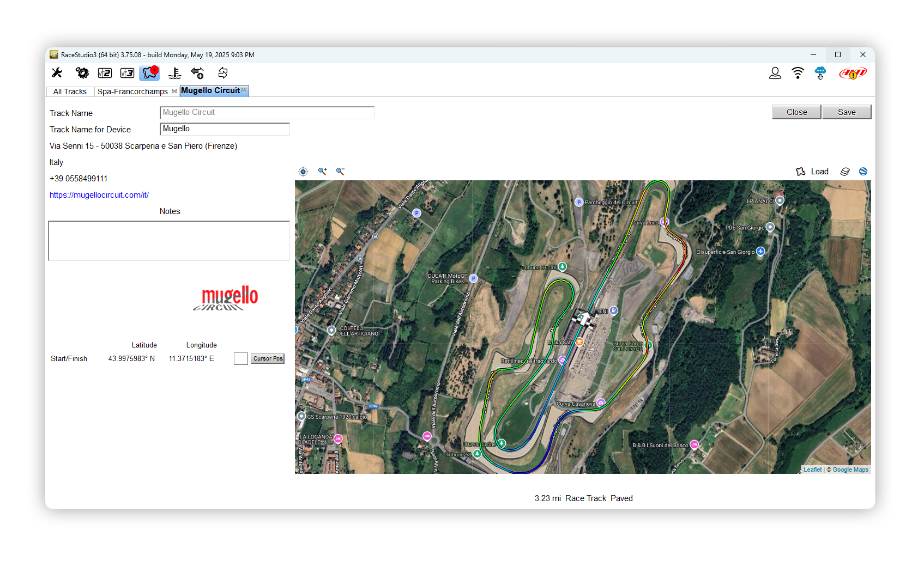Click the Italy country text

(56, 162)
